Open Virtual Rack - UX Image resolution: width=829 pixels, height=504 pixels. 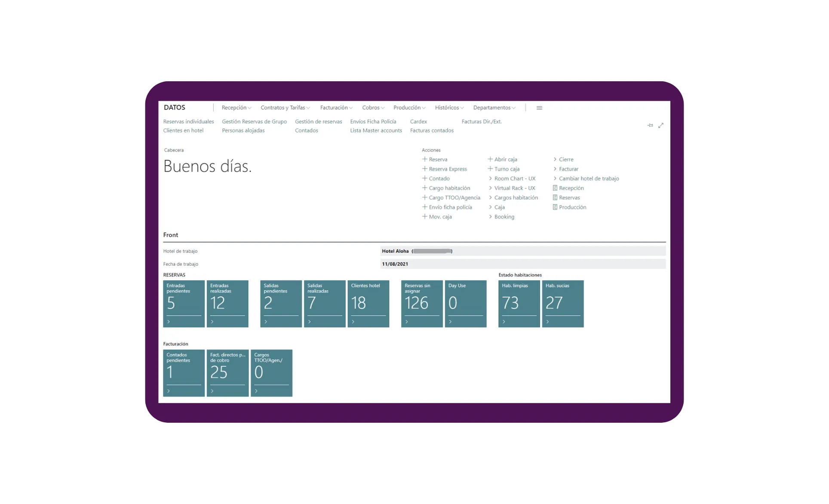point(515,188)
